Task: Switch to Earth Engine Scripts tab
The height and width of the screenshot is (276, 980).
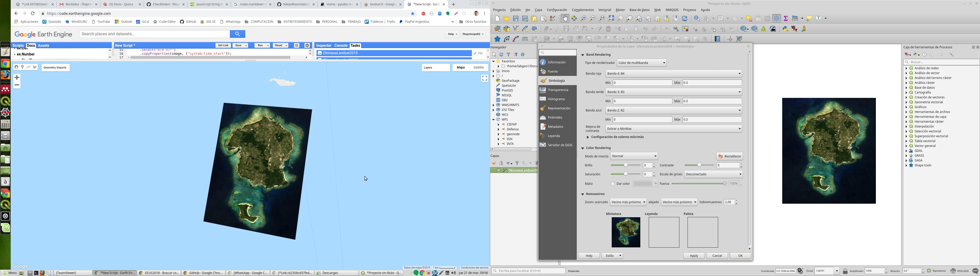Action: (x=18, y=46)
